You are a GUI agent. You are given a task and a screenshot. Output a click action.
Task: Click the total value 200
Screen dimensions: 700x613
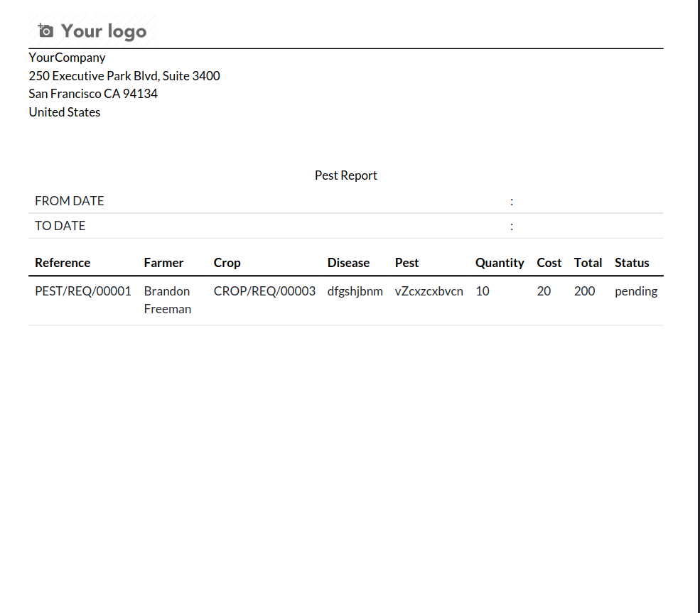click(584, 291)
